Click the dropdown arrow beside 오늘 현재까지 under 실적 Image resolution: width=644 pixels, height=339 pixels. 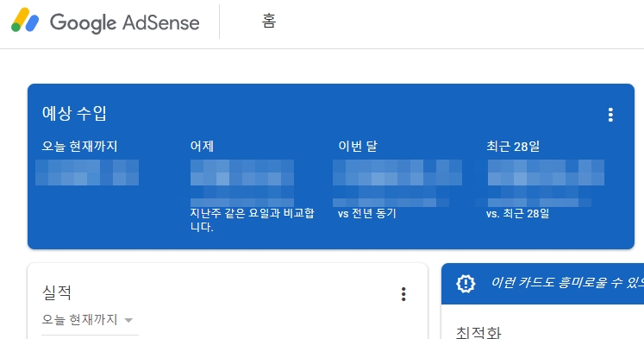pyautogui.click(x=128, y=320)
